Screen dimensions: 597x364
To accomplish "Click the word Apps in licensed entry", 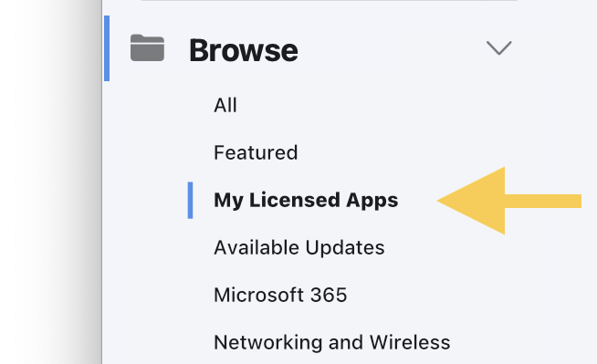I will pos(372,201).
